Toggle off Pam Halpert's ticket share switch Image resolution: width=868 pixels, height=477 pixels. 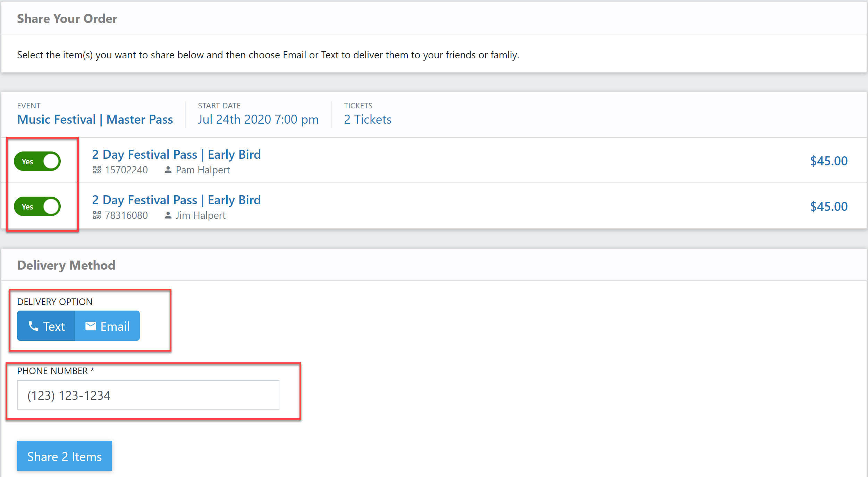point(37,161)
